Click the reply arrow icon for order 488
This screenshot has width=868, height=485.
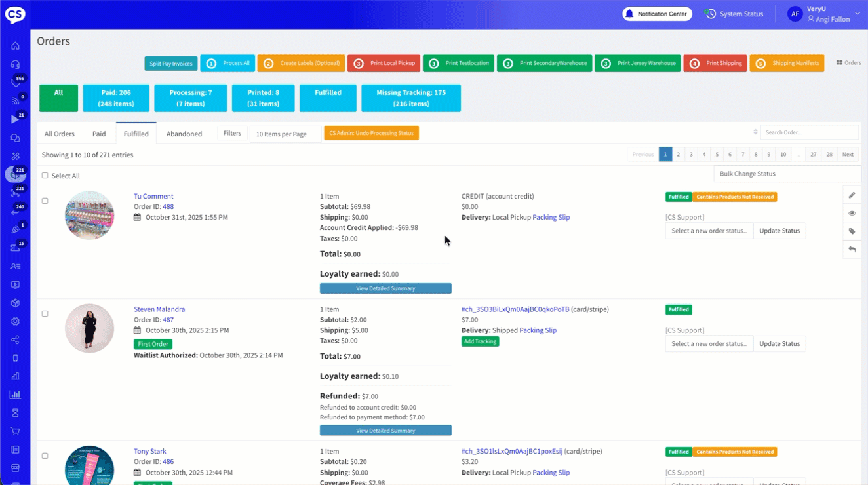tap(852, 249)
